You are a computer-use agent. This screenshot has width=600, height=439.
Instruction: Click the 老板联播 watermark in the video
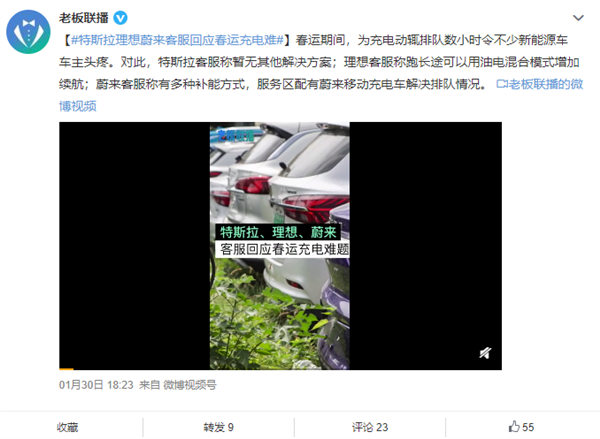pyautogui.click(x=236, y=135)
